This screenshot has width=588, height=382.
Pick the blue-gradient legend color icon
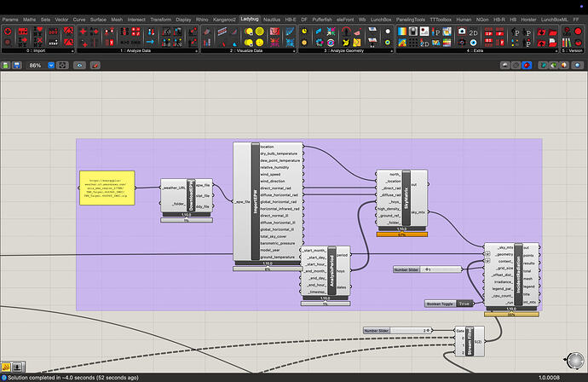[402, 32]
